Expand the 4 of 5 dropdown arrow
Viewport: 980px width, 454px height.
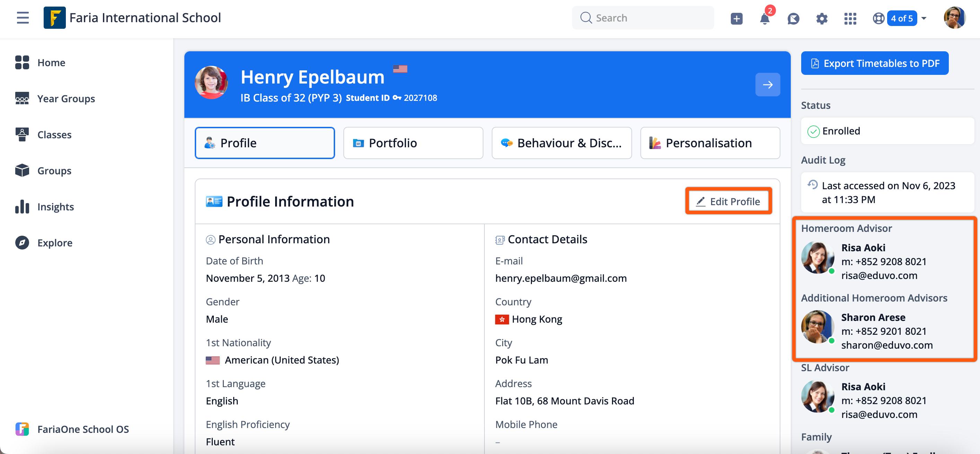pyautogui.click(x=924, y=18)
